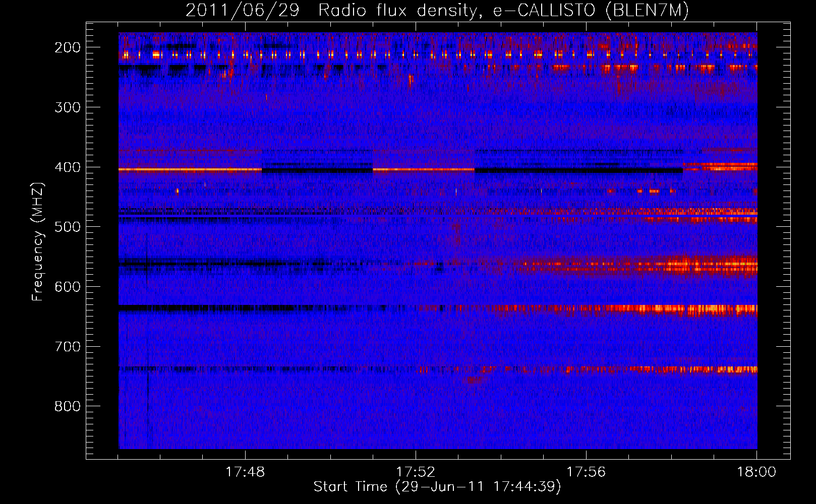
Task: Click the plot title '2011/06/29 Radio flux density'
Action: click(437, 10)
